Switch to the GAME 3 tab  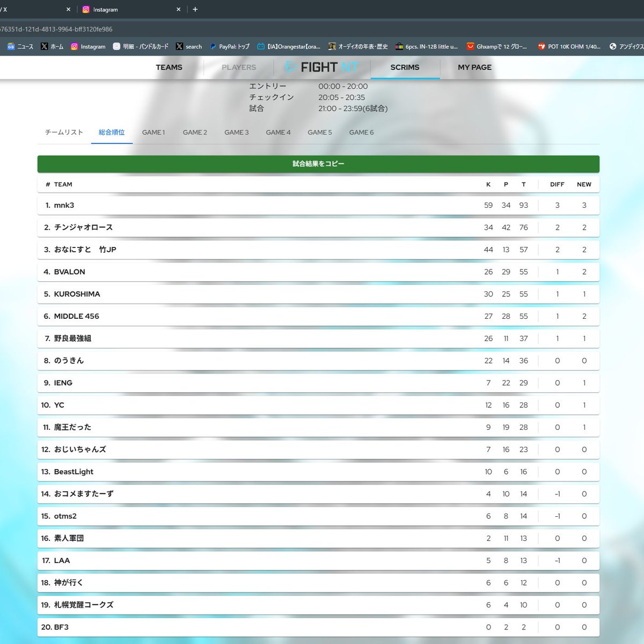237,132
